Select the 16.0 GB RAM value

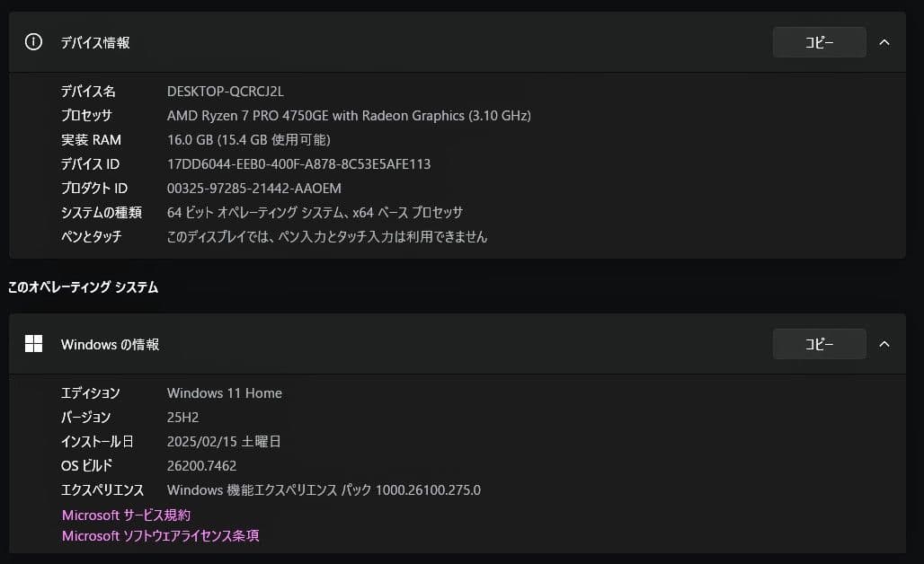pos(248,139)
